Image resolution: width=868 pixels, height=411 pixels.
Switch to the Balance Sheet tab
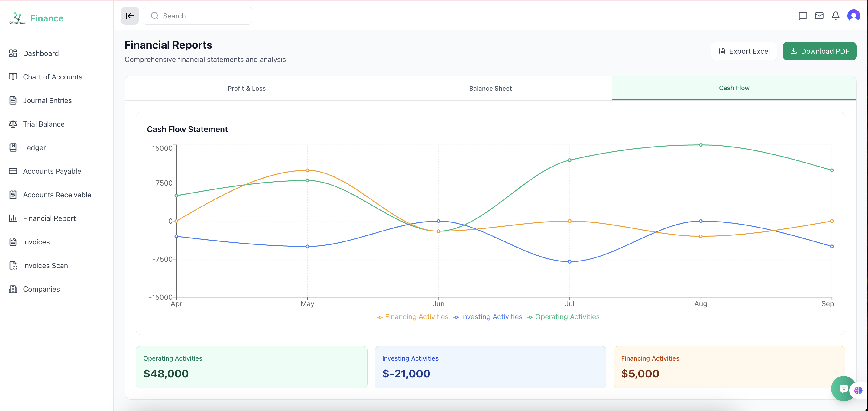pyautogui.click(x=490, y=88)
